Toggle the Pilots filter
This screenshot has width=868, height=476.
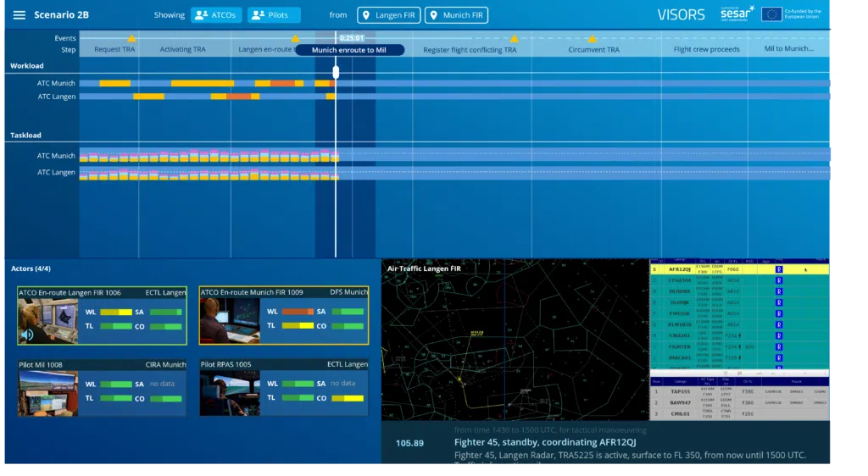click(x=274, y=15)
